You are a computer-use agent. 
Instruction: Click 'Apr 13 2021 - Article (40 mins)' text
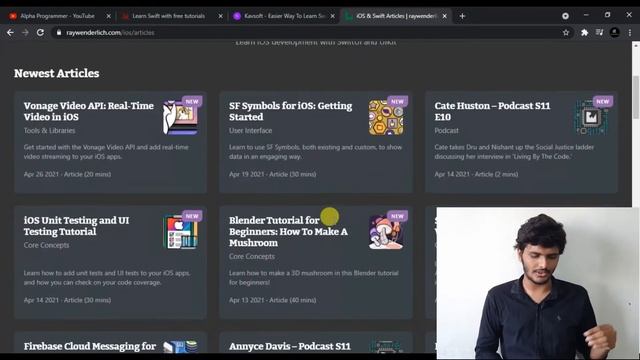click(273, 300)
